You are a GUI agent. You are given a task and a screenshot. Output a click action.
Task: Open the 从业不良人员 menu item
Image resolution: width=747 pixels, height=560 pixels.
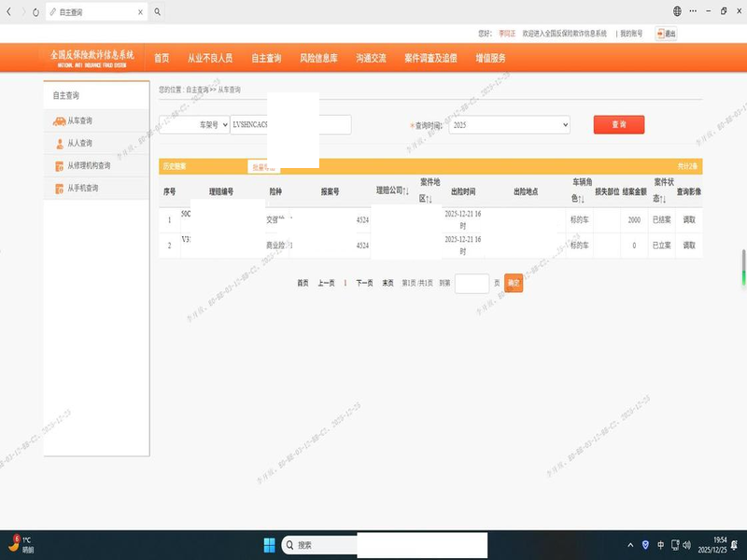point(210,58)
